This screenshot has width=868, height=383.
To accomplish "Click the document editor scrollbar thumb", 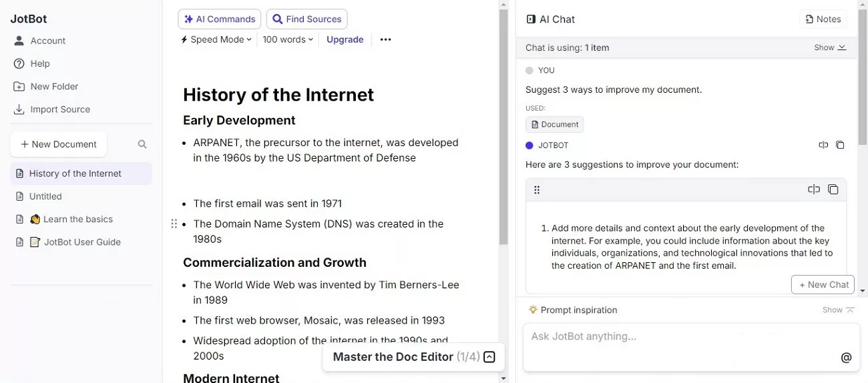I will click(503, 127).
